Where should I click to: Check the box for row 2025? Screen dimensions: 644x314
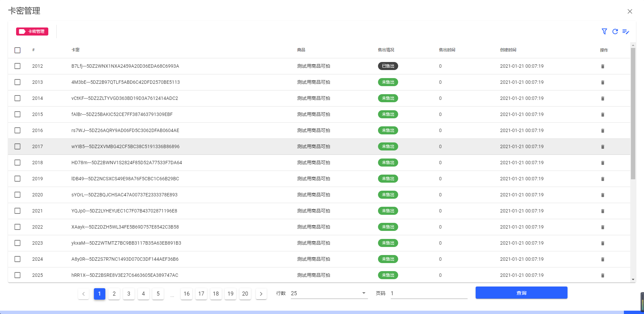point(17,275)
